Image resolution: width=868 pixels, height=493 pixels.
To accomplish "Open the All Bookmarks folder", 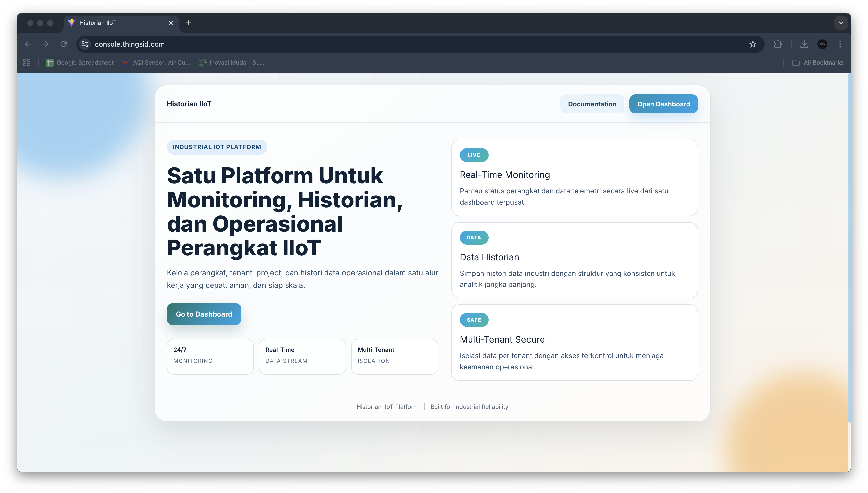I will tap(818, 63).
